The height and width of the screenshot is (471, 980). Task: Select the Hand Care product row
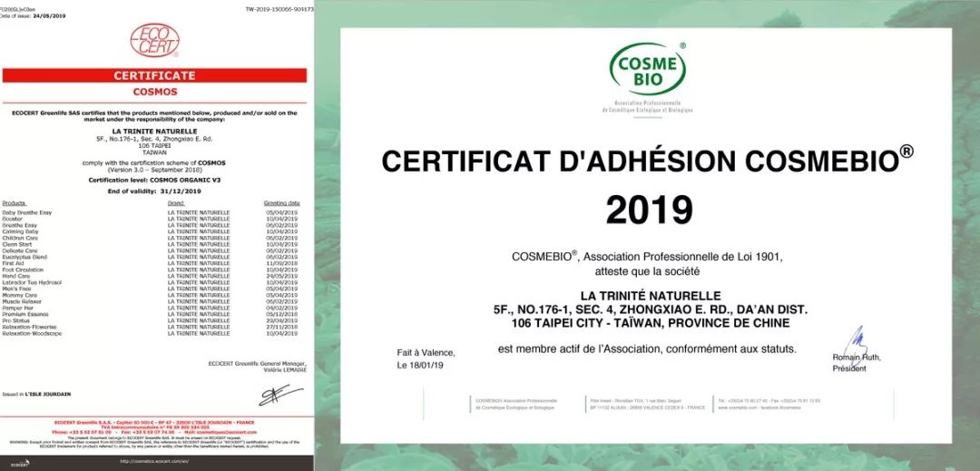coord(151,276)
